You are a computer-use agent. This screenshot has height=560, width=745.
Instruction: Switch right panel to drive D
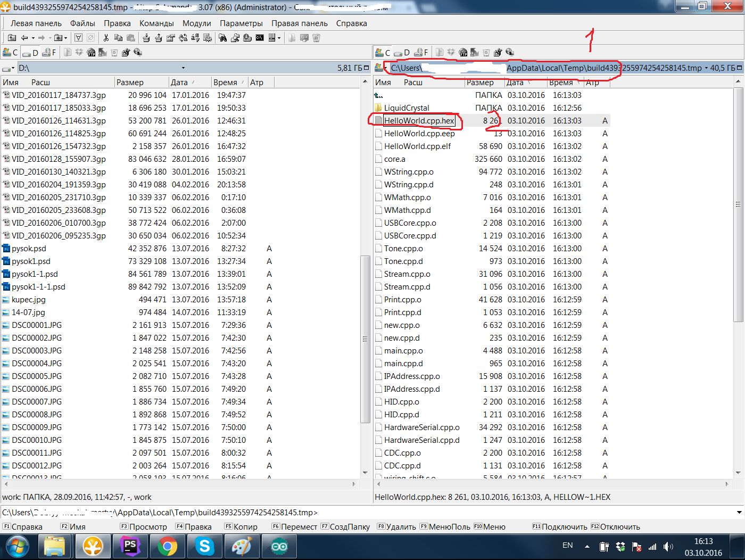click(x=402, y=52)
